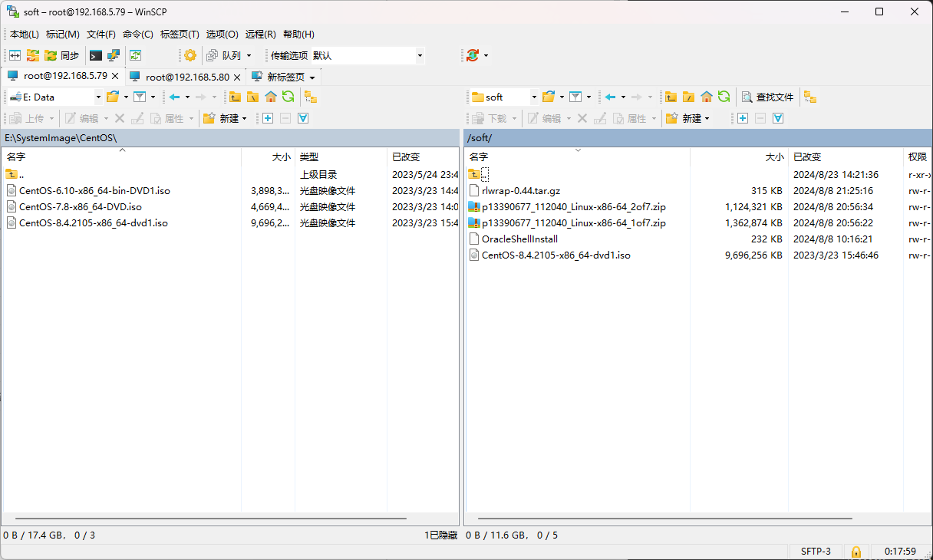933x560 pixels.
Task: Go to remote parent directory icon
Action: click(x=671, y=97)
